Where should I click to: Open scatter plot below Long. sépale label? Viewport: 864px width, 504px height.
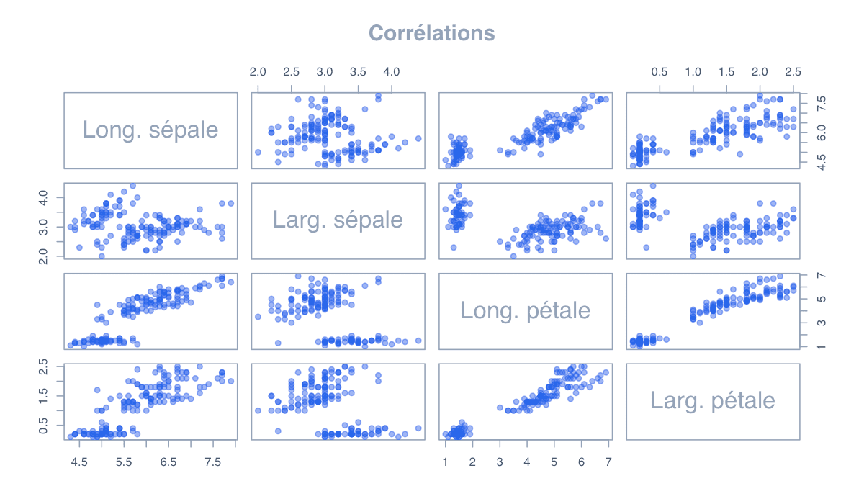click(x=150, y=220)
